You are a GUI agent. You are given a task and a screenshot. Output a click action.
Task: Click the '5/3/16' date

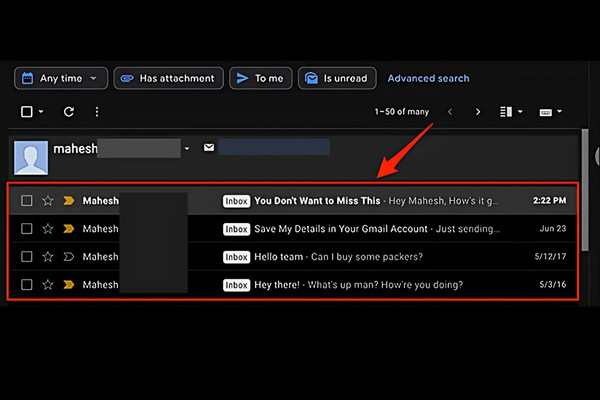coord(553,284)
